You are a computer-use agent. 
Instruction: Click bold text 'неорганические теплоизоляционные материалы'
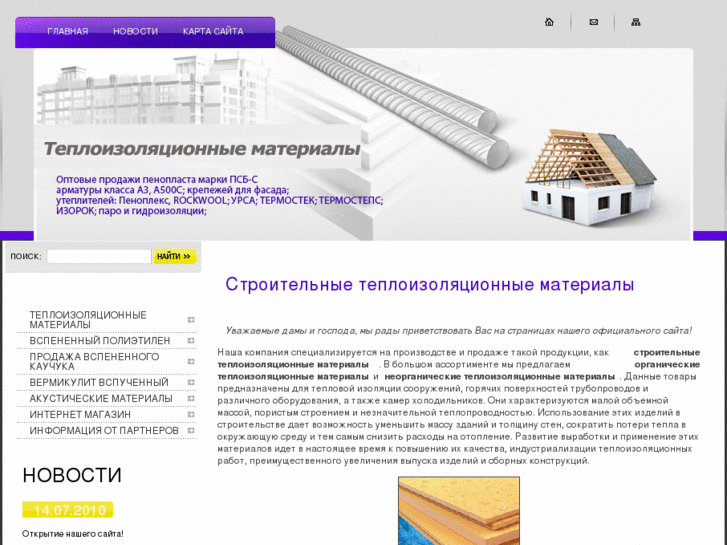coord(500,377)
